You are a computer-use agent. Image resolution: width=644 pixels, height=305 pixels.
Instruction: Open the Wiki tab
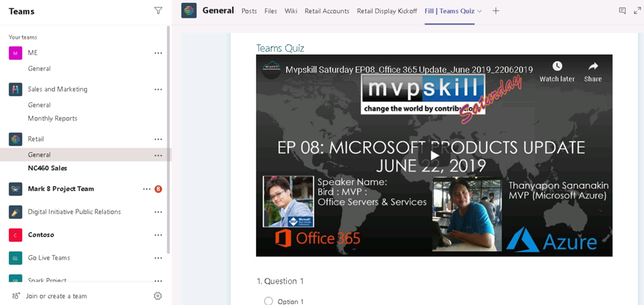pos(291,11)
